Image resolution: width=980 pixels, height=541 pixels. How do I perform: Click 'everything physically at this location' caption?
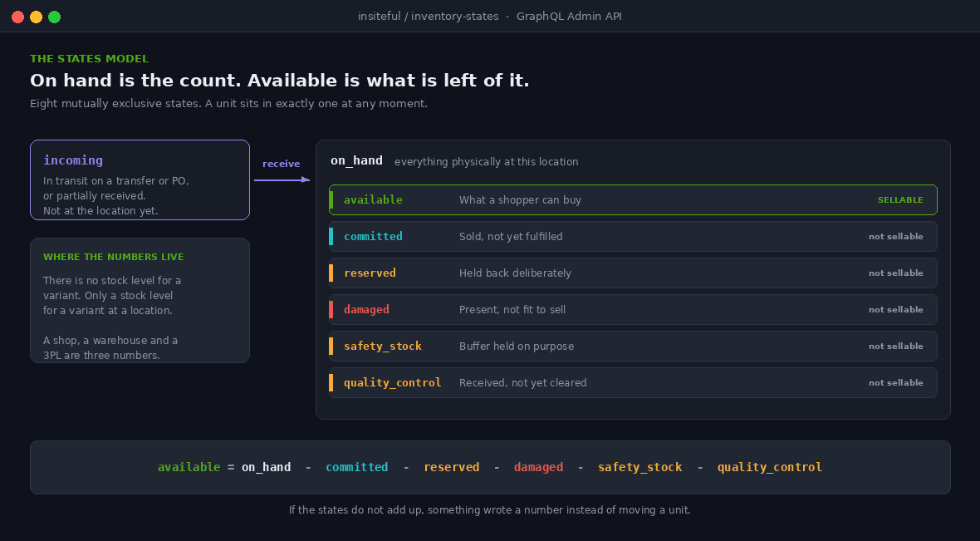[x=486, y=162]
